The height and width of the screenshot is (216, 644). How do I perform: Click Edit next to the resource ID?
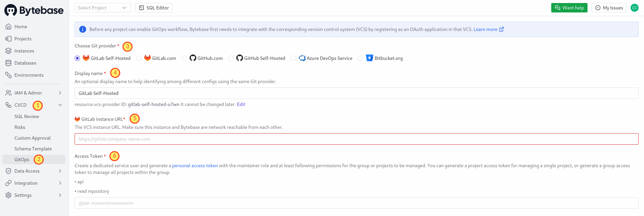click(241, 104)
